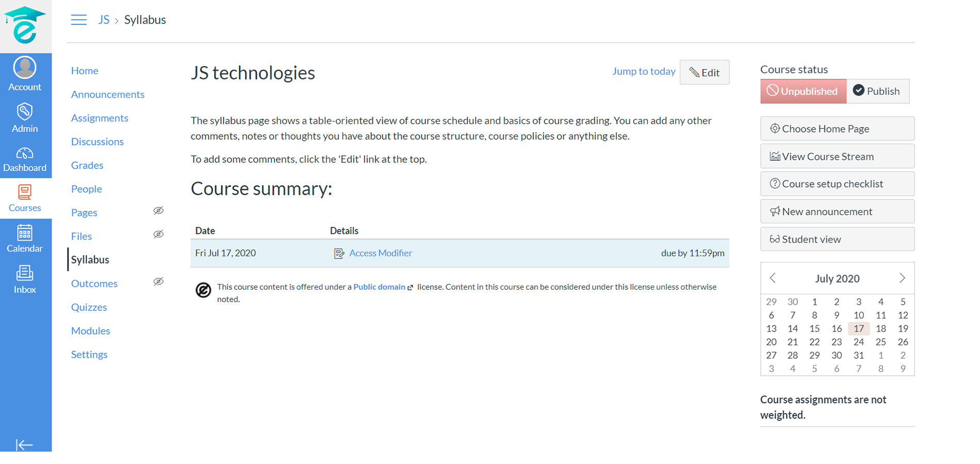Image resolution: width=980 pixels, height=464 pixels.
Task: Click the Access Modifier assignment icon
Action: click(339, 253)
